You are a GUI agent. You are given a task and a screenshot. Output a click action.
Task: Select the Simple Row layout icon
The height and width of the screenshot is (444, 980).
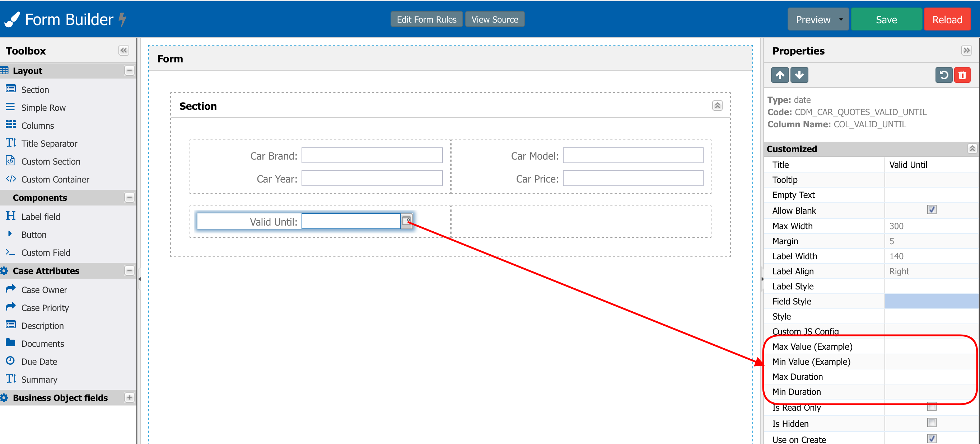click(11, 107)
